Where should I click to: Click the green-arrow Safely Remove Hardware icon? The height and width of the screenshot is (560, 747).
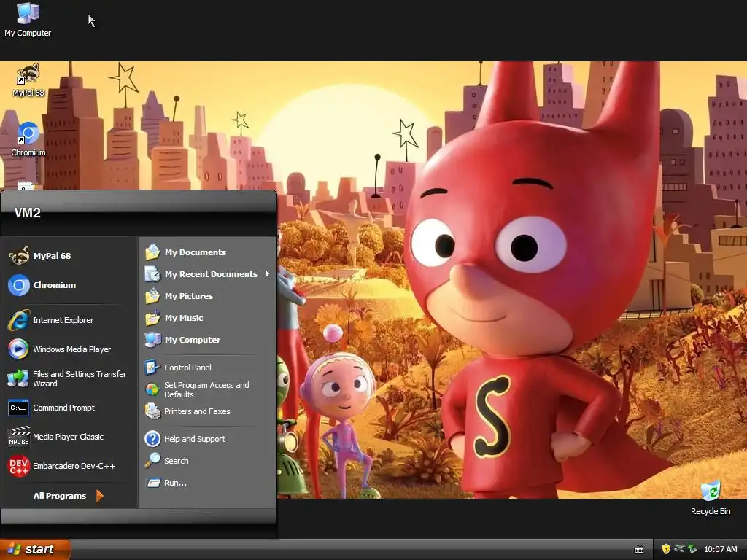click(x=693, y=549)
